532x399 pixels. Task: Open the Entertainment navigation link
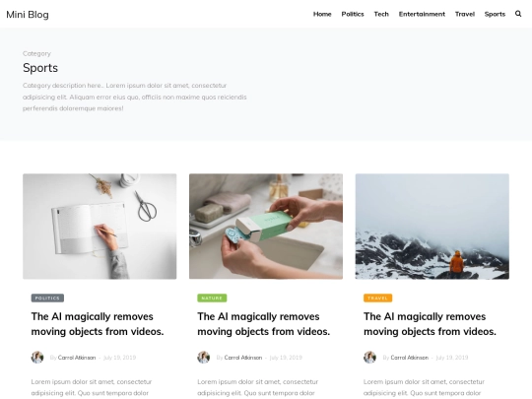[422, 14]
